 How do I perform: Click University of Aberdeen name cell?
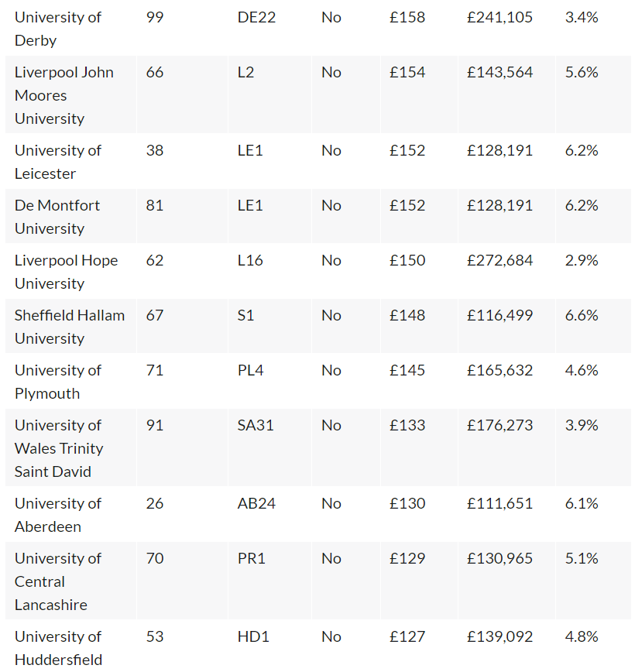(70, 514)
